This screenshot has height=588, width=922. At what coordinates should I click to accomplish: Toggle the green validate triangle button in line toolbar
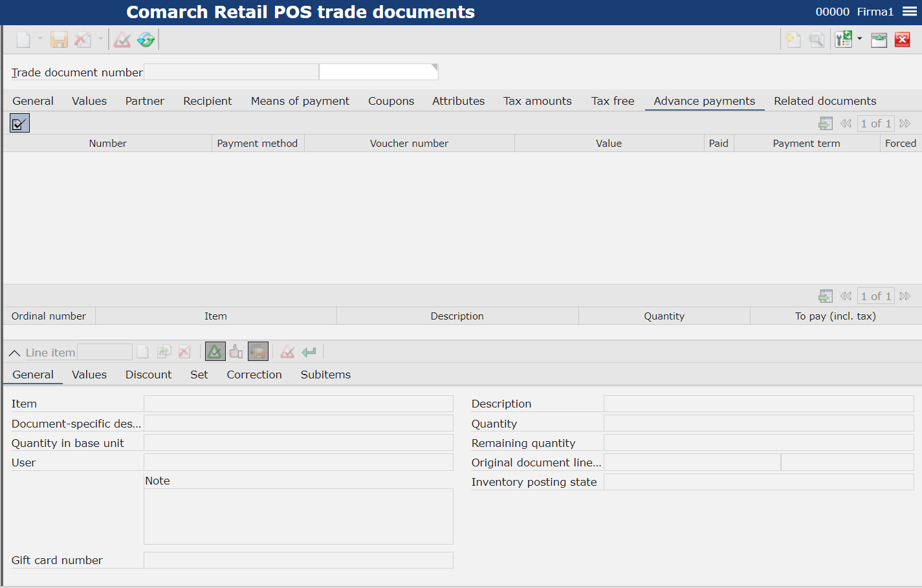tap(215, 352)
